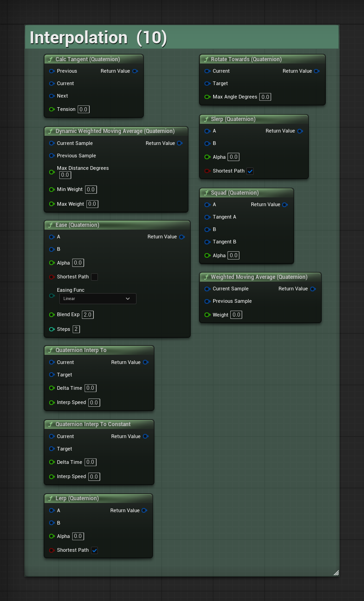Click the Return Value pin on Calc Tangent

point(135,71)
